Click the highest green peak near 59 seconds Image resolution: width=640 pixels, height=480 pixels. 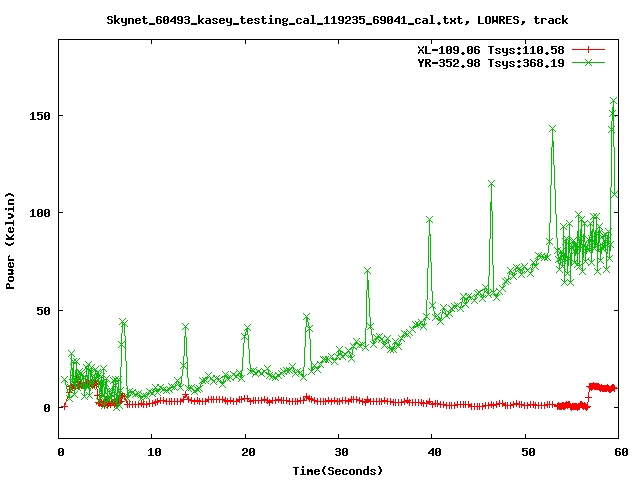point(613,101)
